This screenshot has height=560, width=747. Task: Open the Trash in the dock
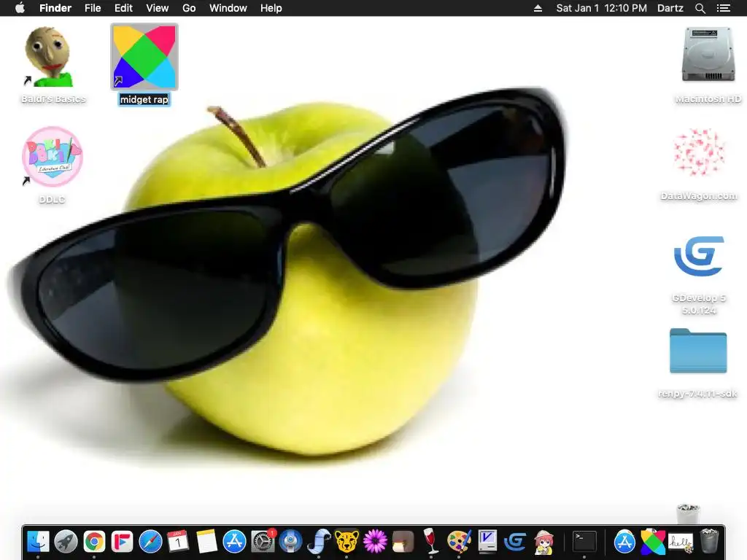pyautogui.click(x=709, y=542)
